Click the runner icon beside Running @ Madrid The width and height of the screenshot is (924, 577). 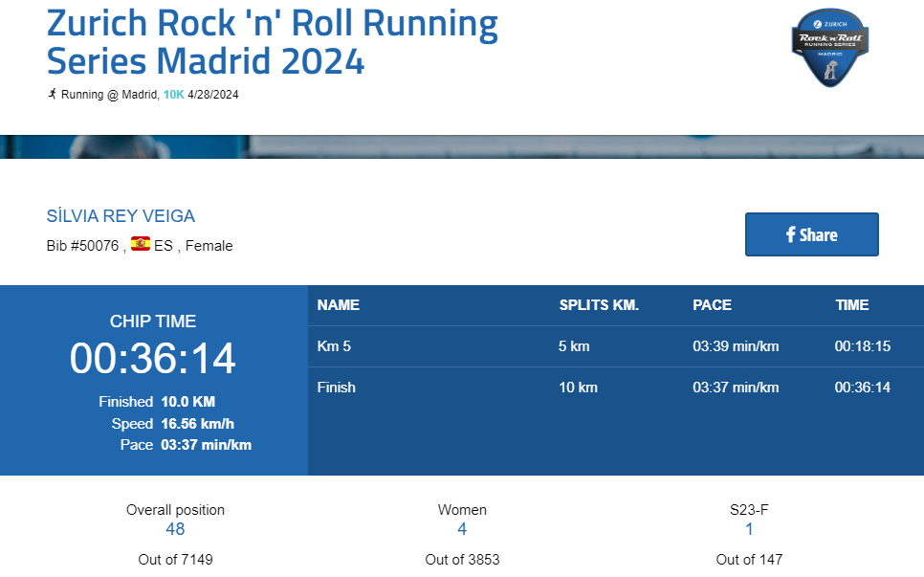point(53,94)
